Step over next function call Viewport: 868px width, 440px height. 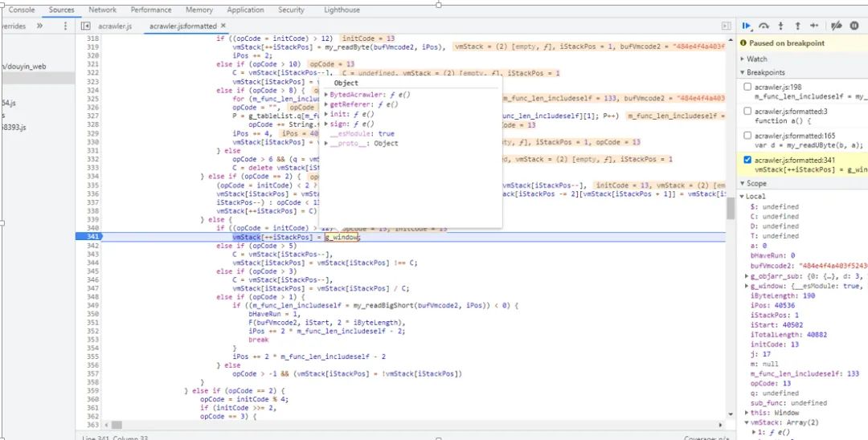click(764, 26)
